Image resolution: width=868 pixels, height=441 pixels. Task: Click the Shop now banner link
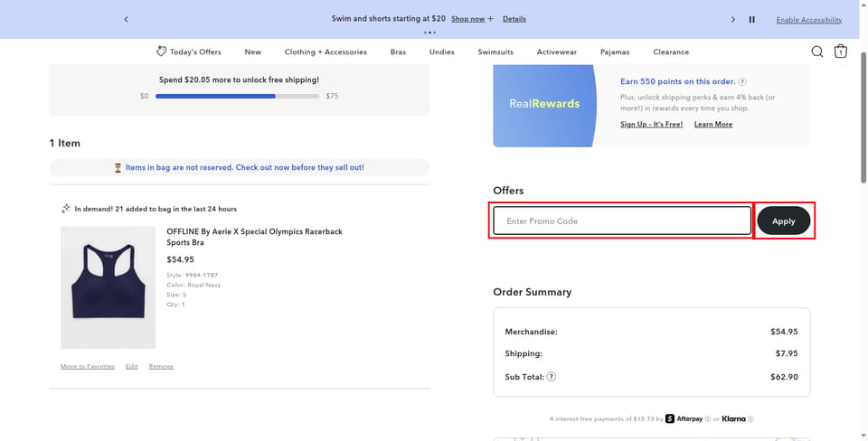pyautogui.click(x=467, y=19)
